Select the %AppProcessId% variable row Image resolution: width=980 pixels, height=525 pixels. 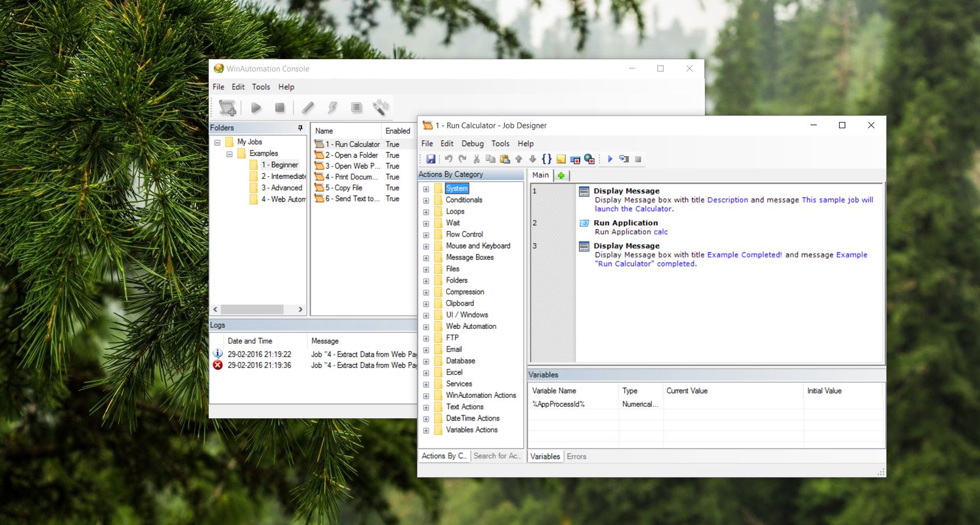(x=705, y=404)
